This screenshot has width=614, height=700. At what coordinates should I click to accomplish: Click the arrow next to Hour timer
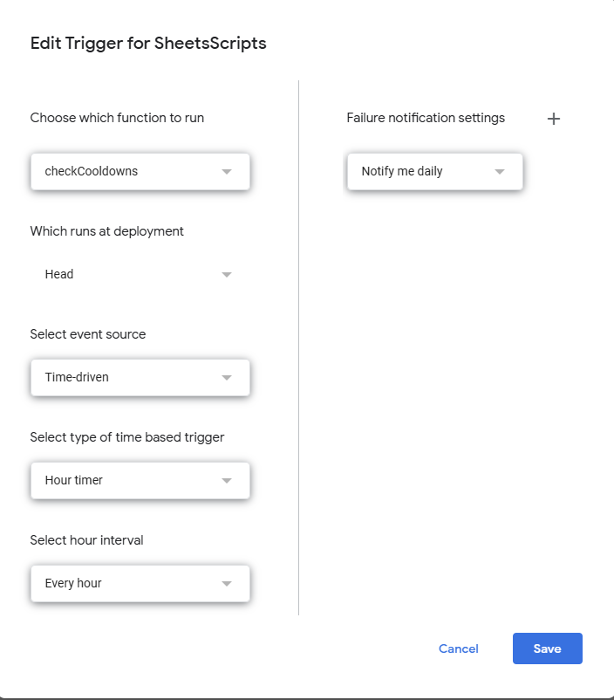click(227, 481)
